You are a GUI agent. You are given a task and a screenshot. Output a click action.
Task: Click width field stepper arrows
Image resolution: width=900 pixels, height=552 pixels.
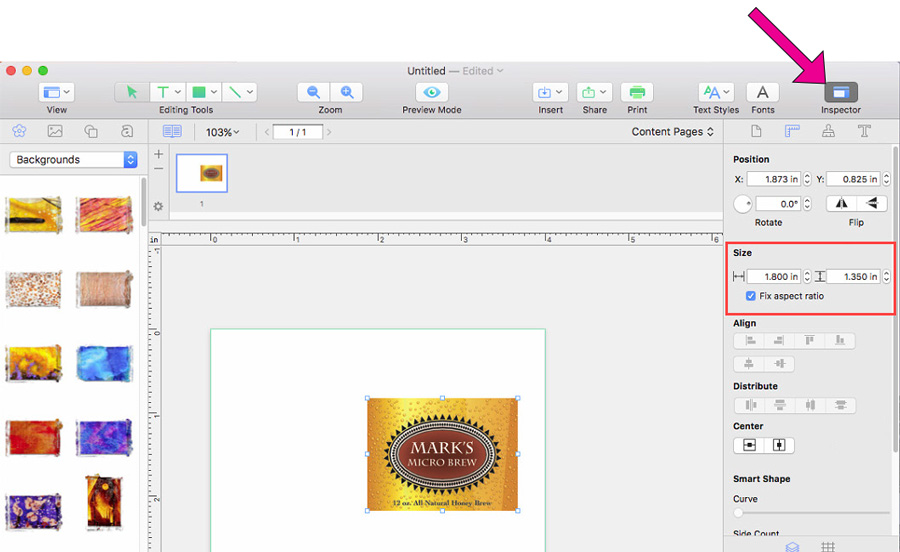pyautogui.click(x=807, y=277)
